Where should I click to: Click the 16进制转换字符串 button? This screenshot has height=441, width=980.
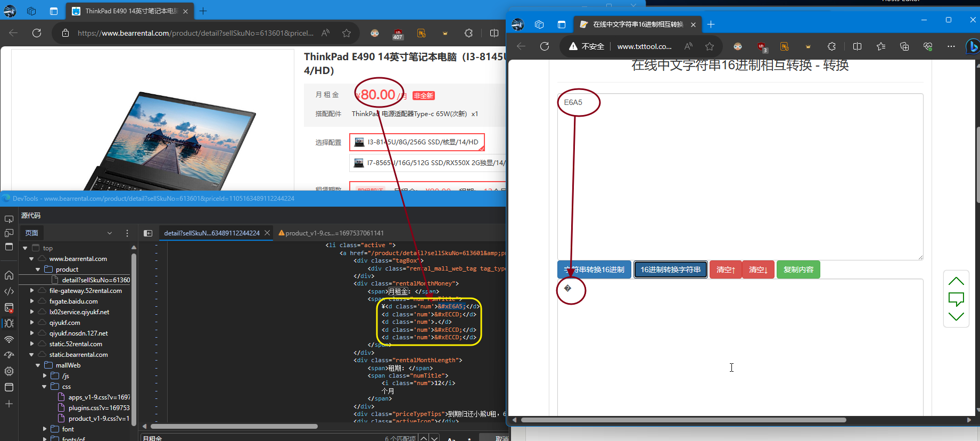click(670, 269)
